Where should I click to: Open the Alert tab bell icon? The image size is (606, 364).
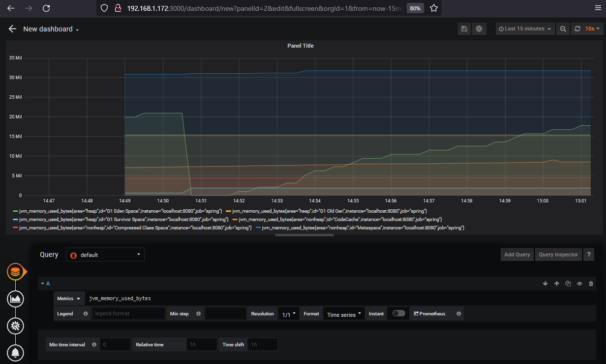16,353
